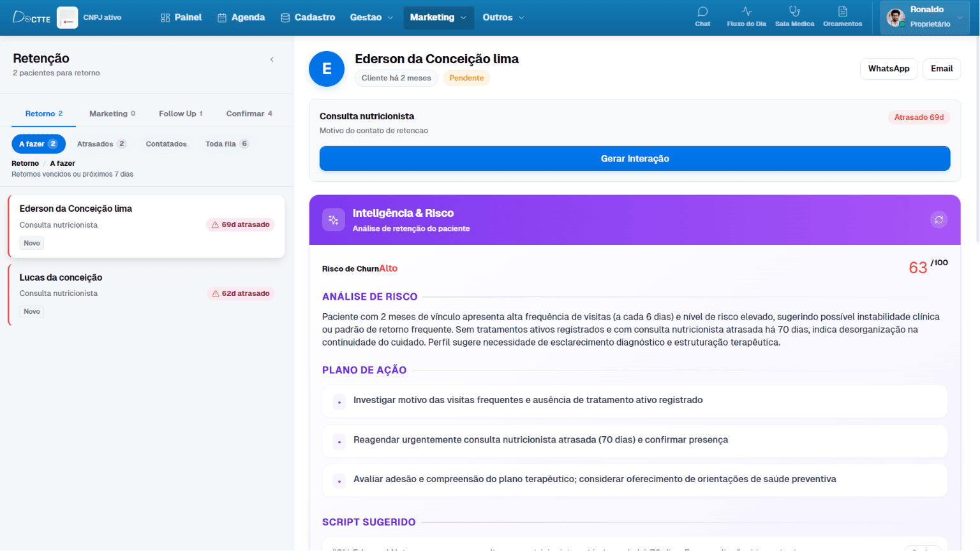Click the churn risk score 63
Viewport: 980px width, 551px height.
click(x=917, y=268)
